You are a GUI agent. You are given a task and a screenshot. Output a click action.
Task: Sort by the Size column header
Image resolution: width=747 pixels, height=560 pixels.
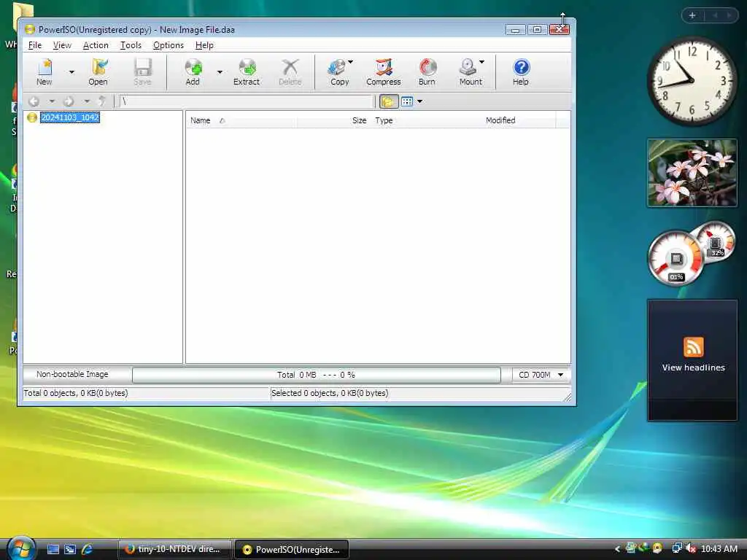pos(334,120)
